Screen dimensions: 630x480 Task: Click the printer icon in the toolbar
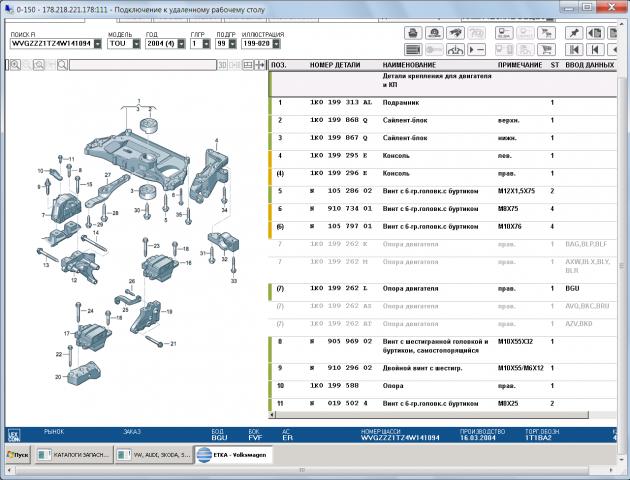click(413, 33)
